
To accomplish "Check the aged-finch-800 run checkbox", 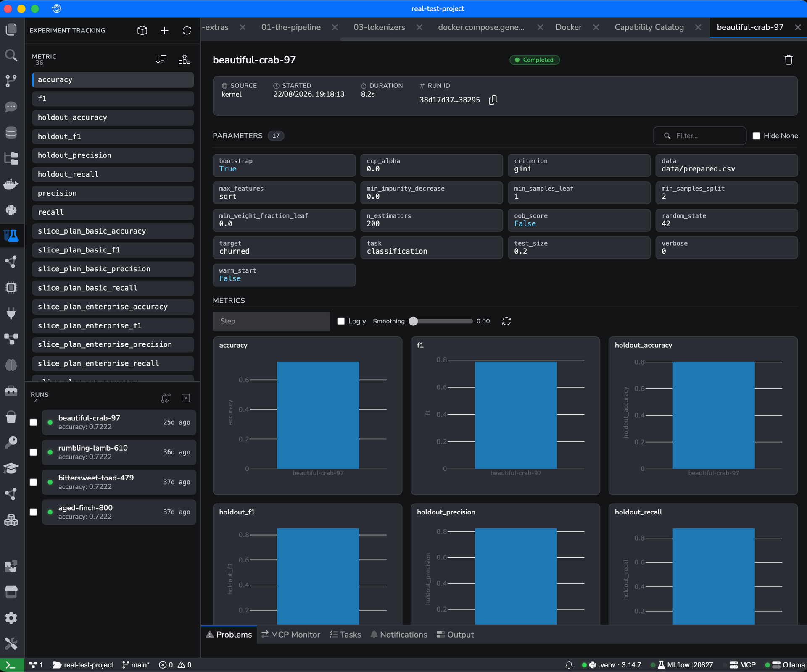I will point(34,512).
